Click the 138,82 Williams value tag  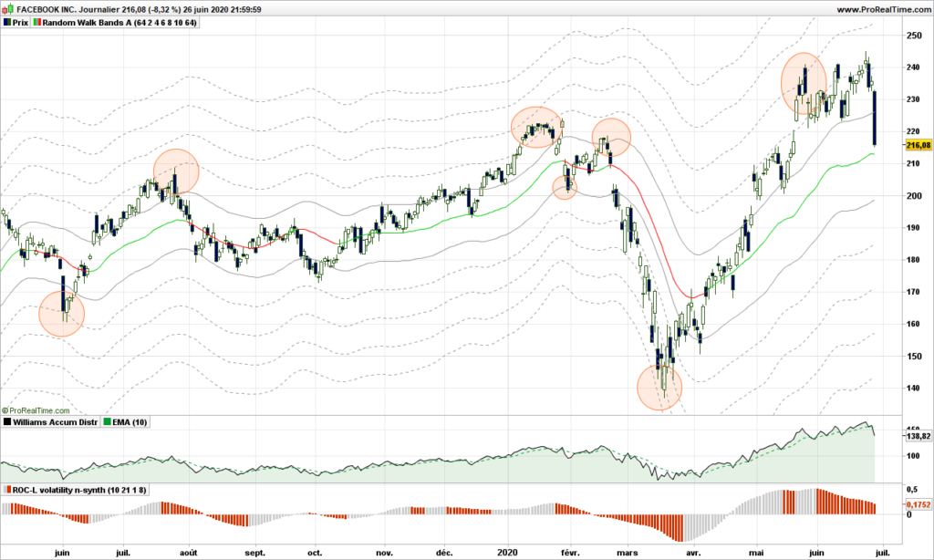918,436
